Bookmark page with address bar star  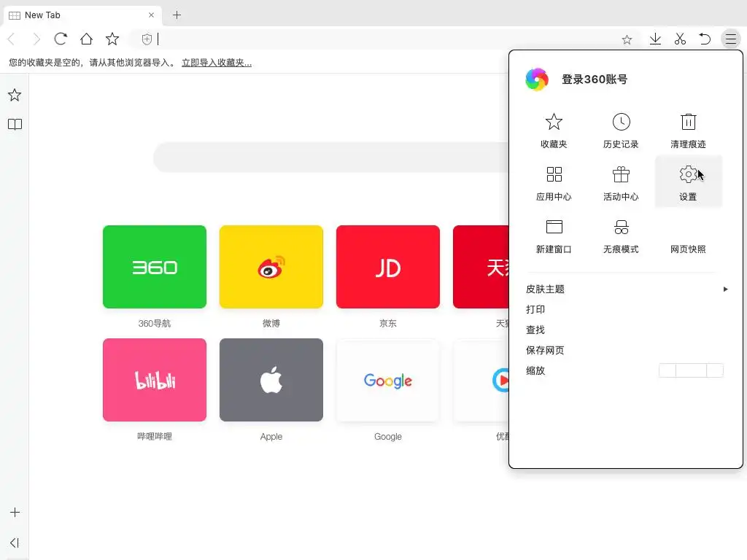coord(627,39)
